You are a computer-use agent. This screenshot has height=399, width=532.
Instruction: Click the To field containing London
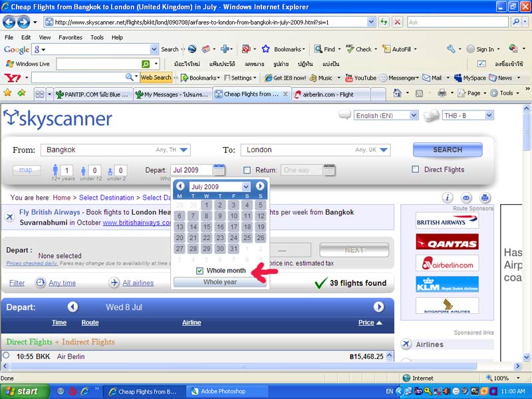315,150
